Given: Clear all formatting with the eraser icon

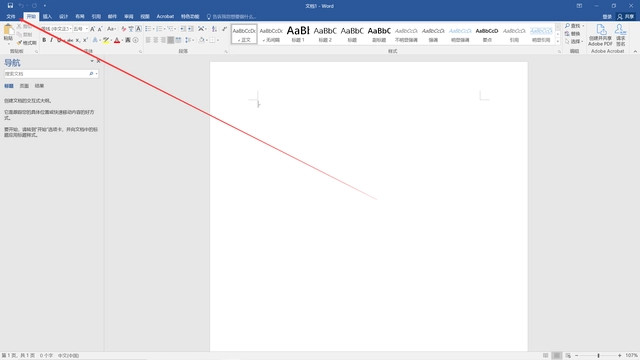Looking at the screenshot, I should click(123, 29).
